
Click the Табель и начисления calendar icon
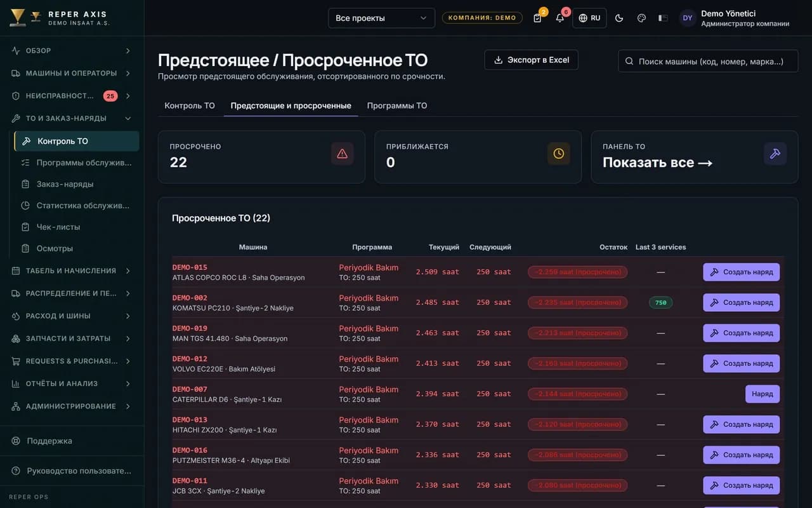16,271
